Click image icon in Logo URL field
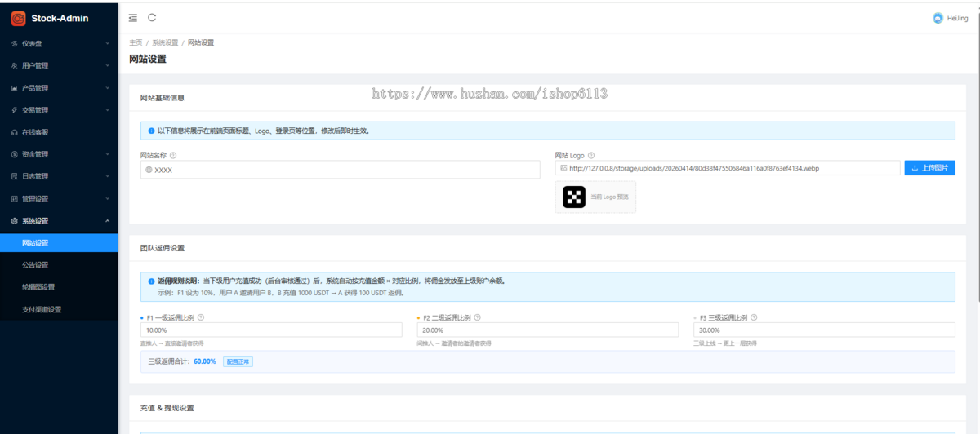This screenshot has width=980, height=434. (x=563, y=167)
